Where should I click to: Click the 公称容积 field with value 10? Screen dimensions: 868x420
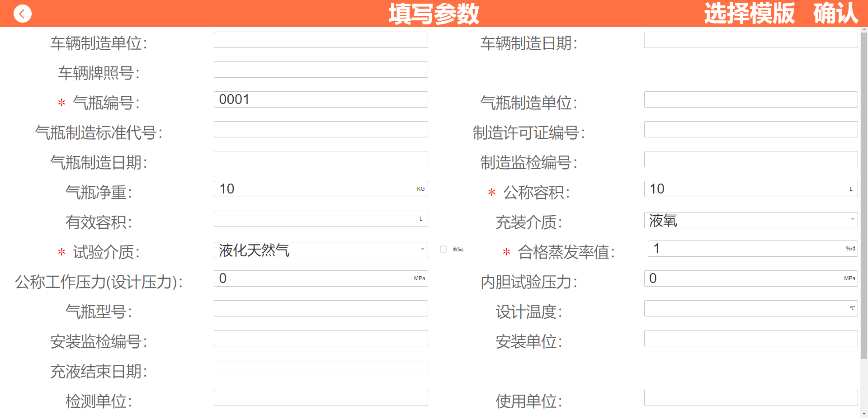tap(751, 189)
